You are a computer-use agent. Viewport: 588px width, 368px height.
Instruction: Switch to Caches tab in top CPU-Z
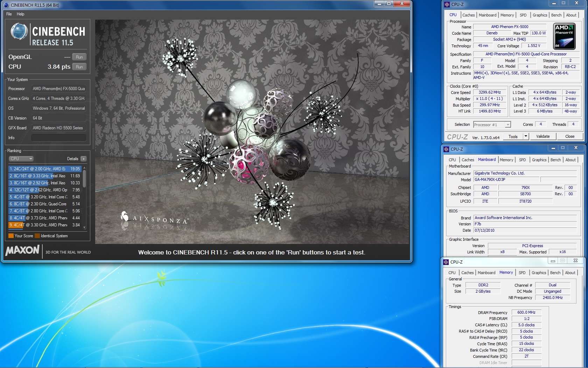[x=469, y=15]
